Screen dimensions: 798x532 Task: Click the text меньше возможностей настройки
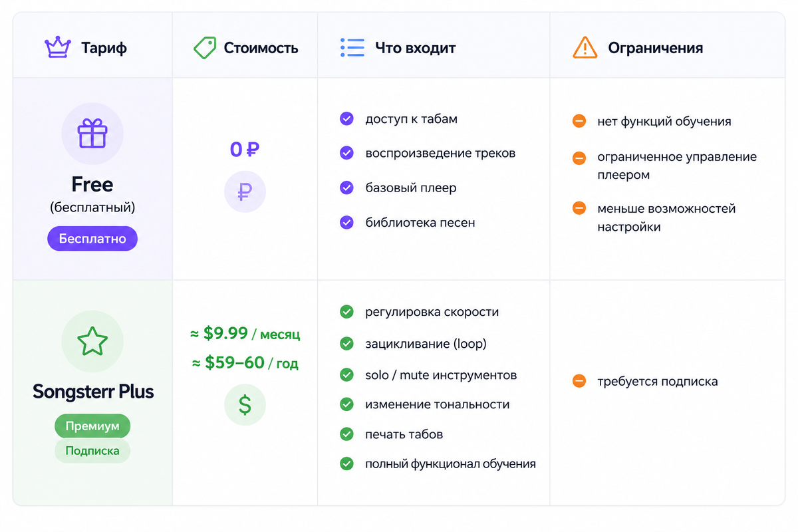coord(666,217)
